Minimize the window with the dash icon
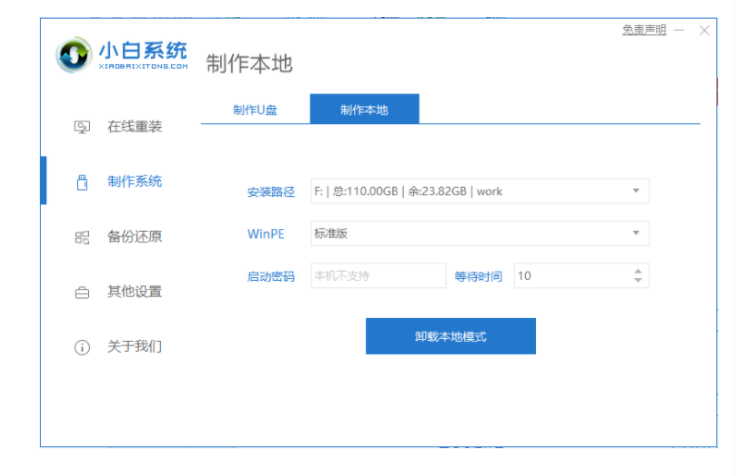 (x=681, y=31)
